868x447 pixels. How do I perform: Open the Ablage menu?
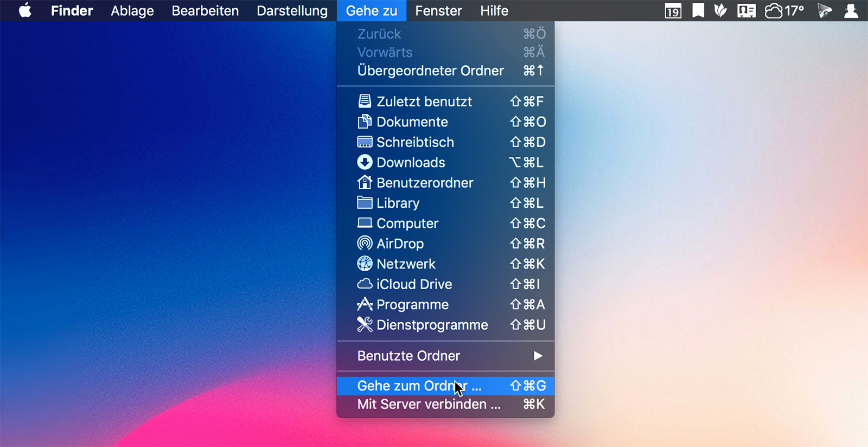pos(132,10)
